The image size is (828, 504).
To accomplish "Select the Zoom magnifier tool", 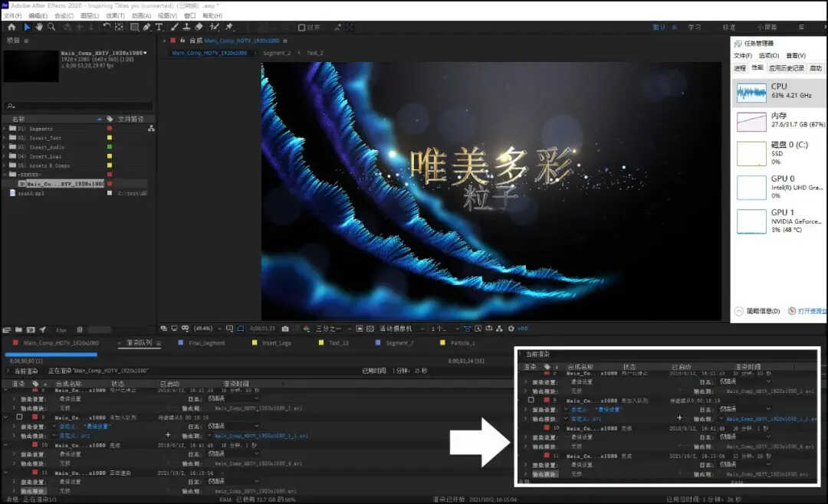I will point(51,27).
